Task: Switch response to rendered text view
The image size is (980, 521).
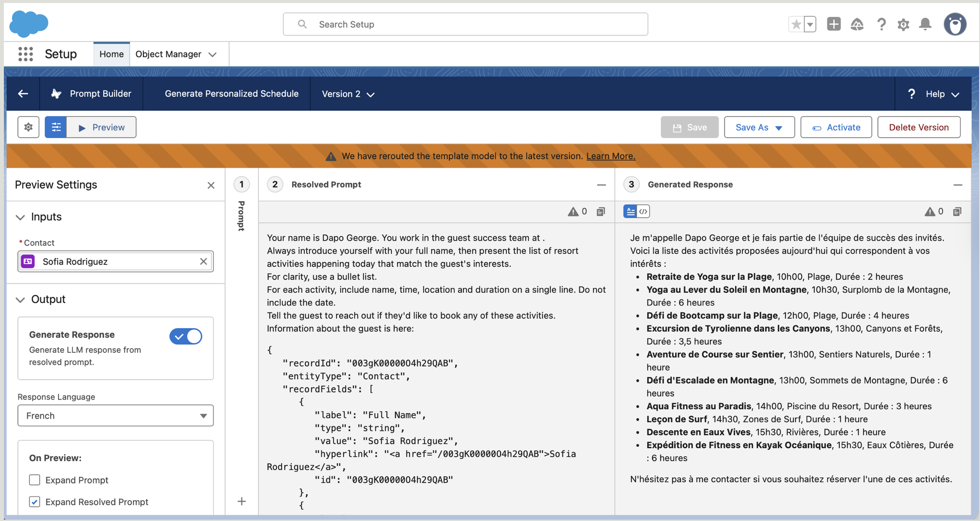Action: click(x=630, y=211)
